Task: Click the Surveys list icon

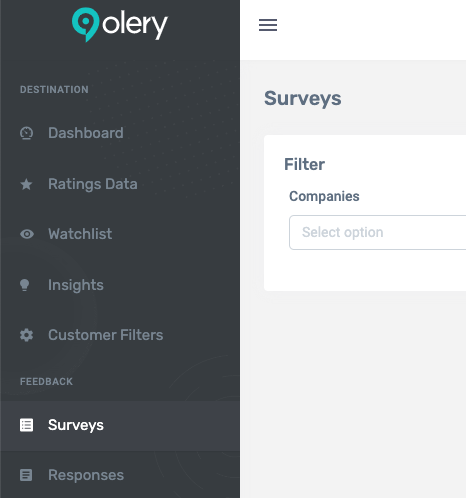Action: pos(26,425)
